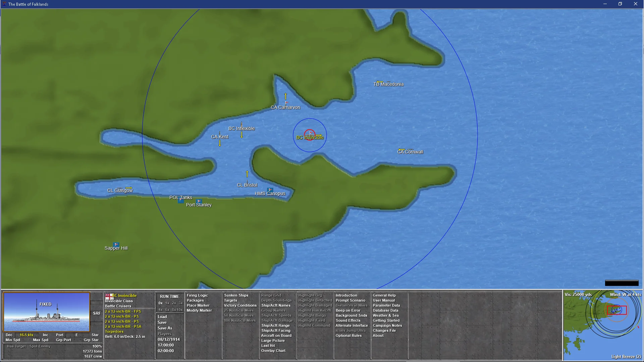
Task: Select the Sapper Hill flag marker
Action: (x=116, y=244)
